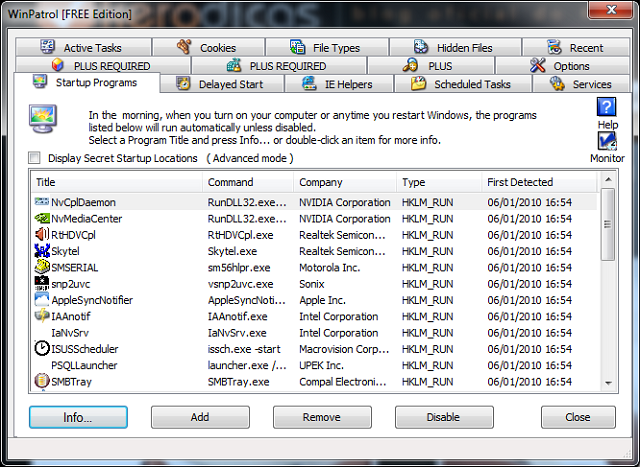The image size is (640, 467).
Task: Click the Delayed Start clock icon
Action: click(183, 84)
